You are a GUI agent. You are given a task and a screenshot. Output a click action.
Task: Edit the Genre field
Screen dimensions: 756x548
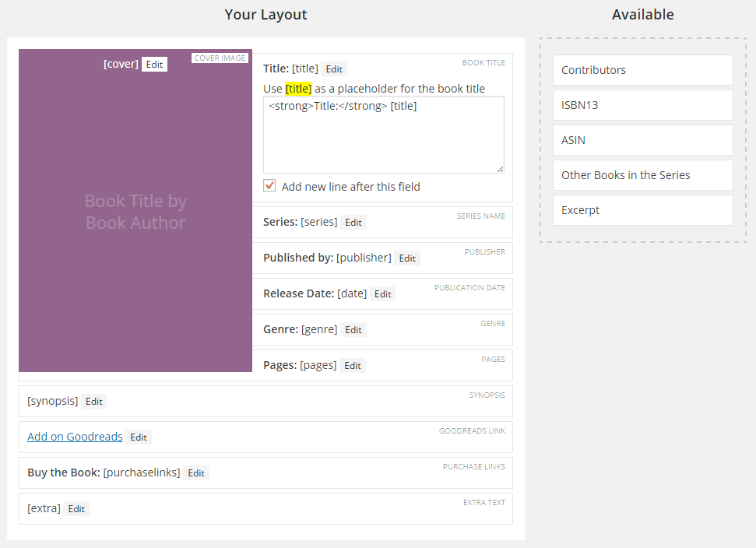tap(353, 329)
